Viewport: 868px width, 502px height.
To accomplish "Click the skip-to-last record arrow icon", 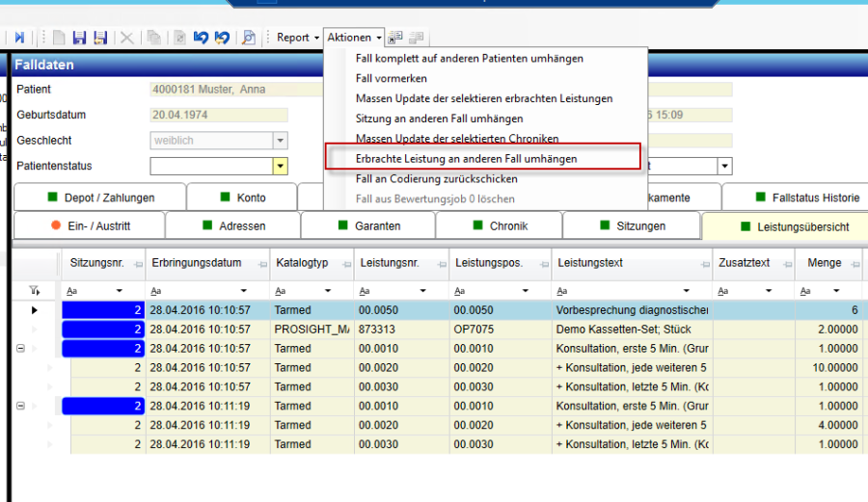I will click(x=19, y=38).
